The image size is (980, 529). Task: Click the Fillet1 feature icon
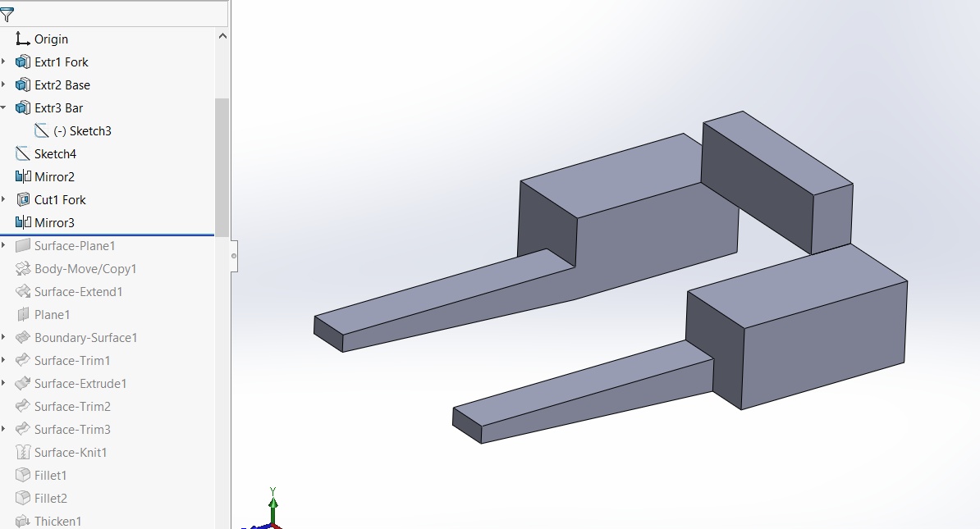(x=23, y=475)
